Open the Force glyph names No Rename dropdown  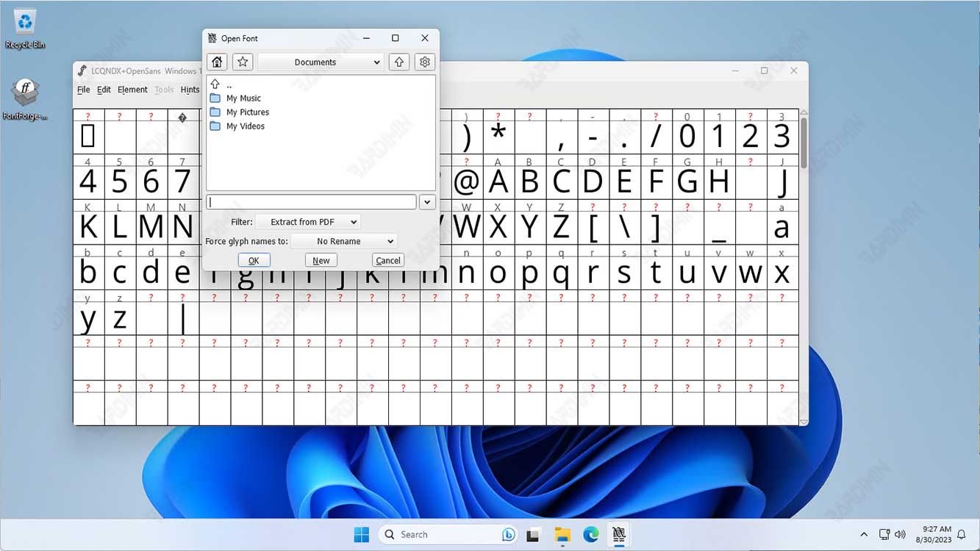[344, 241]
